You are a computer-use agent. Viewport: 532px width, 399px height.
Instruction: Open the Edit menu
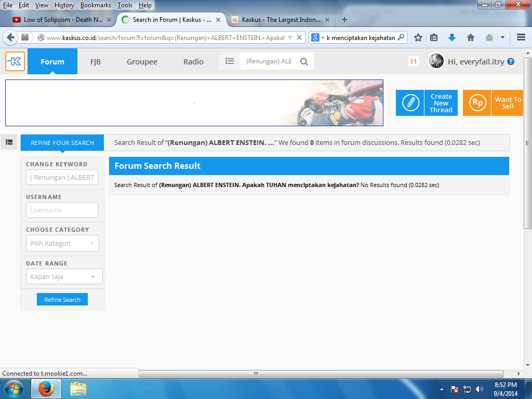(24, 5)
